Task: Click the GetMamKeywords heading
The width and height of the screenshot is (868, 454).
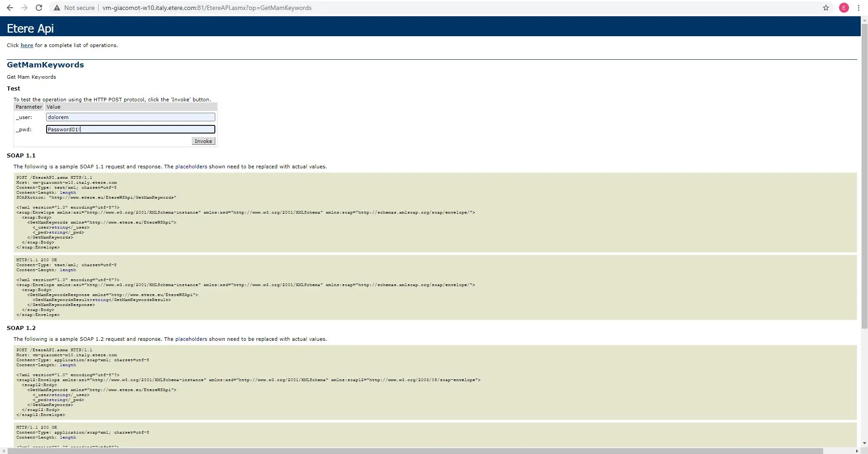Action: click(45, 65)
